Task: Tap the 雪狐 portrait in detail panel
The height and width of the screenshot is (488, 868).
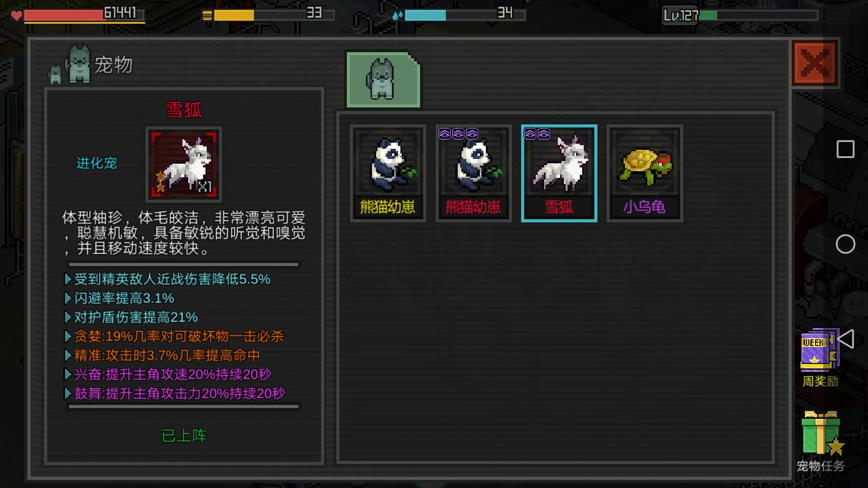Action: pos(183,164)
